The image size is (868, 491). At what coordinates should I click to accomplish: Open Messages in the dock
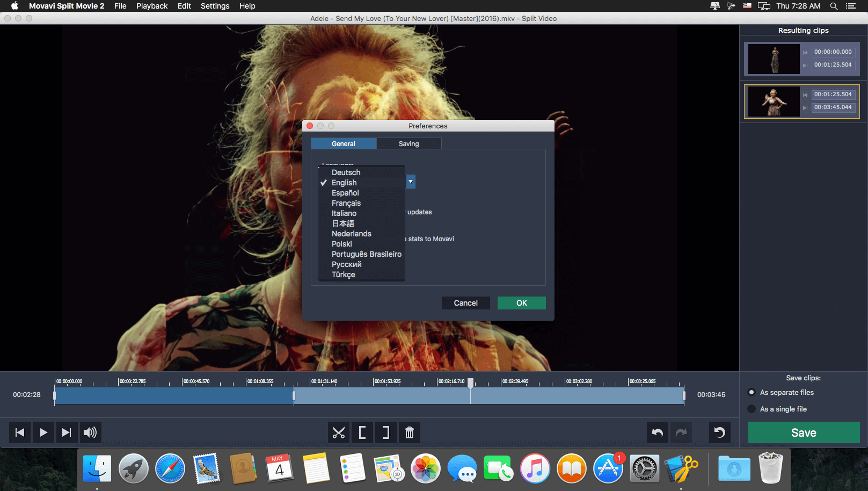[x=462, y=468]
